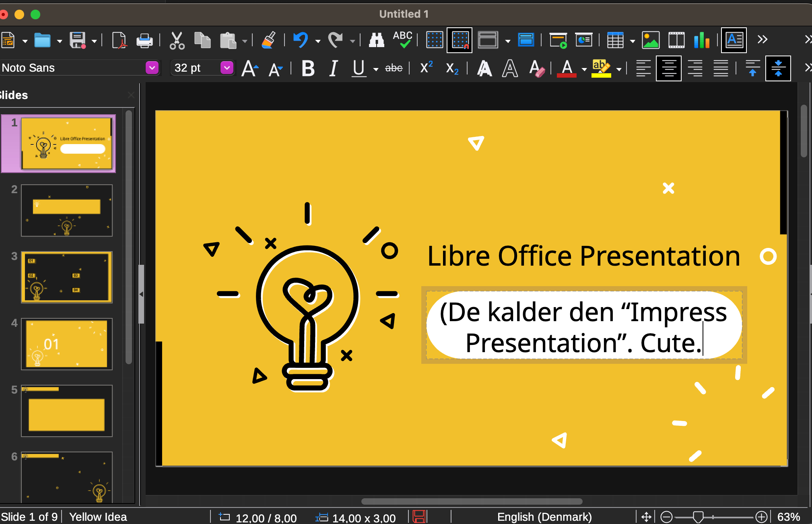Export directly as PDF
This screenshot has height=524, width=812.
pos(119,40)
